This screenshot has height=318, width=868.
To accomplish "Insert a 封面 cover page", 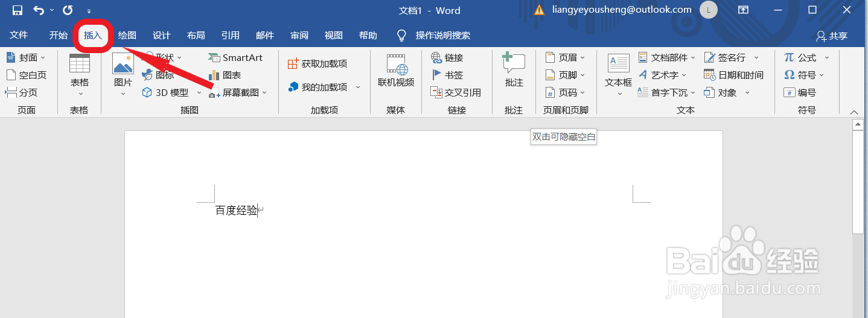I will [26, 57].
